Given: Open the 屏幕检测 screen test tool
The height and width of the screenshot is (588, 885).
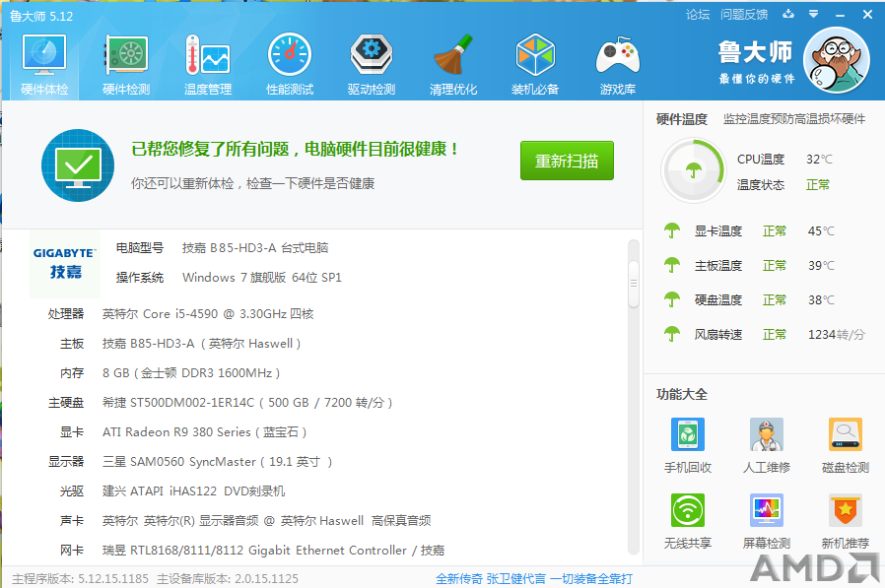Looking at the screenshot, I should (767, 521).
